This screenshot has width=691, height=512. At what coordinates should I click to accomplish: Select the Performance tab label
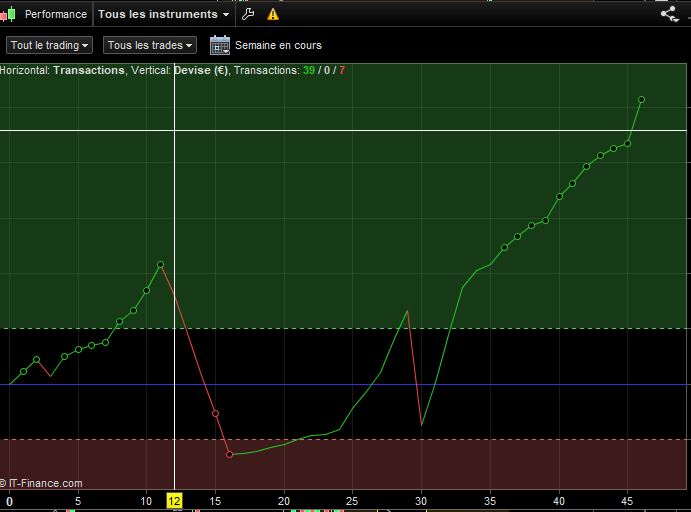(x=55, y=14)
